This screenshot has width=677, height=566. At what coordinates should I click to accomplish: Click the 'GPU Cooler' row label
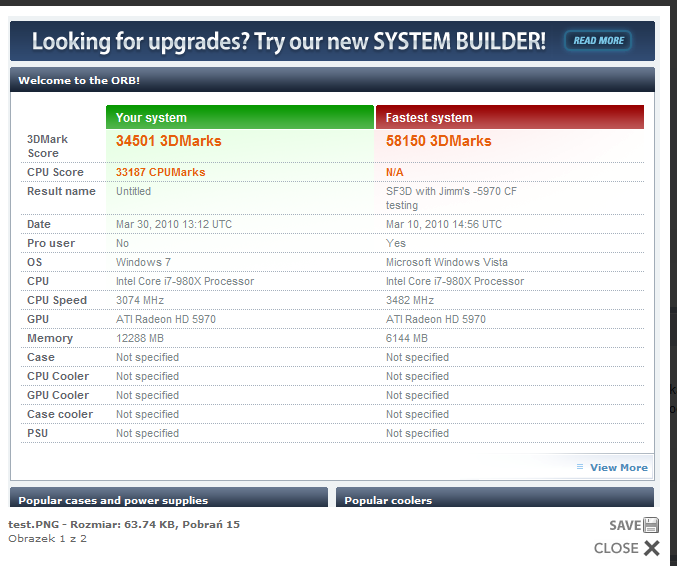coord(58,395)
